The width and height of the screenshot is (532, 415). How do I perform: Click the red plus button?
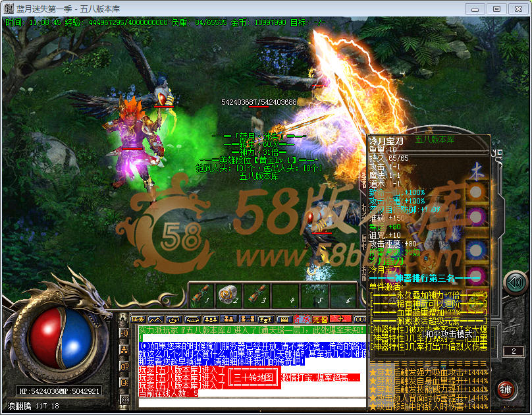(340, 319)
